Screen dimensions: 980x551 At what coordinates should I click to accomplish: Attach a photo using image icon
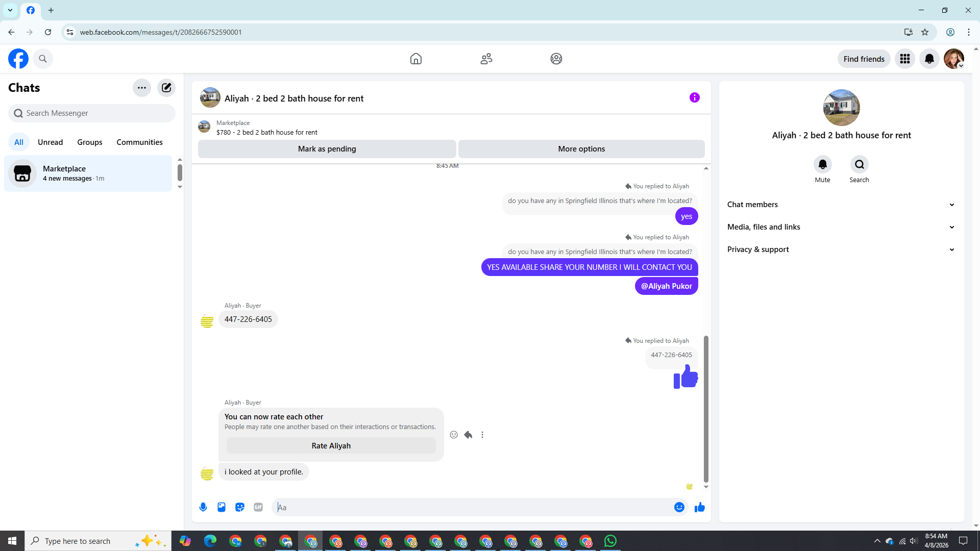click(x=222, y=507)
